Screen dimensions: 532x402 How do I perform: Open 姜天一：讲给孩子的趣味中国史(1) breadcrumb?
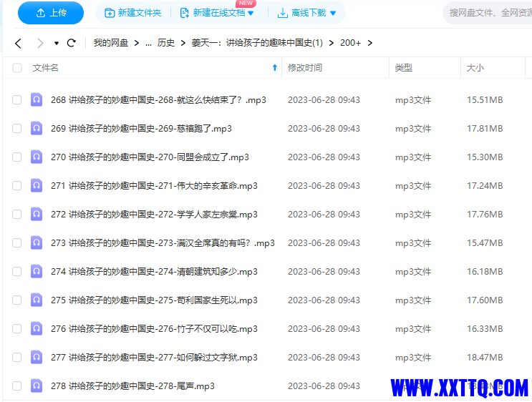pyautogui.click(x=257, y=43)
